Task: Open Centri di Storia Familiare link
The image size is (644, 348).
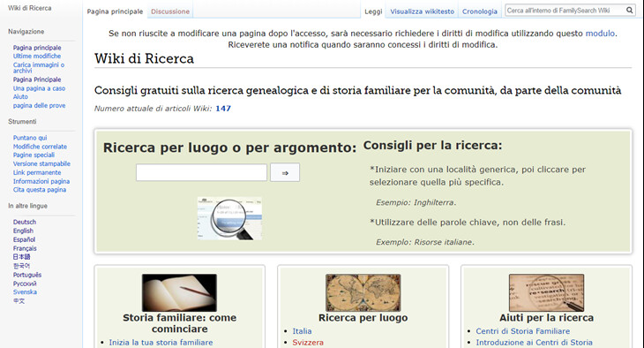Action: (523, 331)
